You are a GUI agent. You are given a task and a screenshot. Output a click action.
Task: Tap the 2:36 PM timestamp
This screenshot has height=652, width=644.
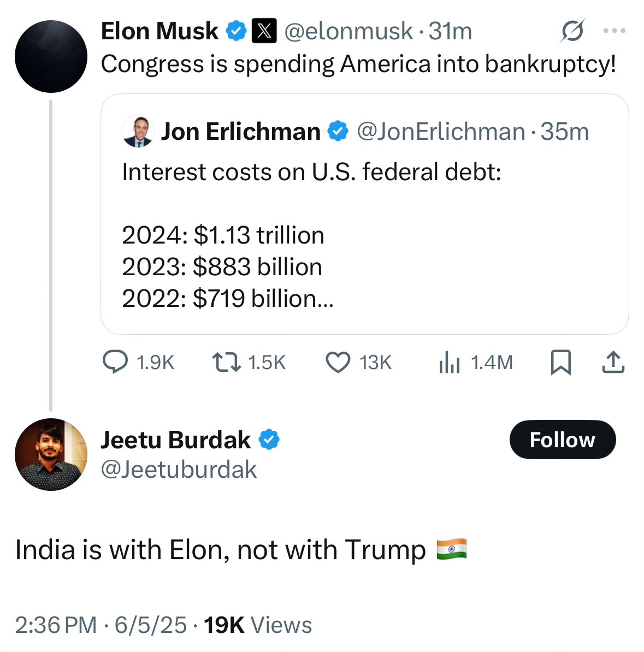[56, 625]
